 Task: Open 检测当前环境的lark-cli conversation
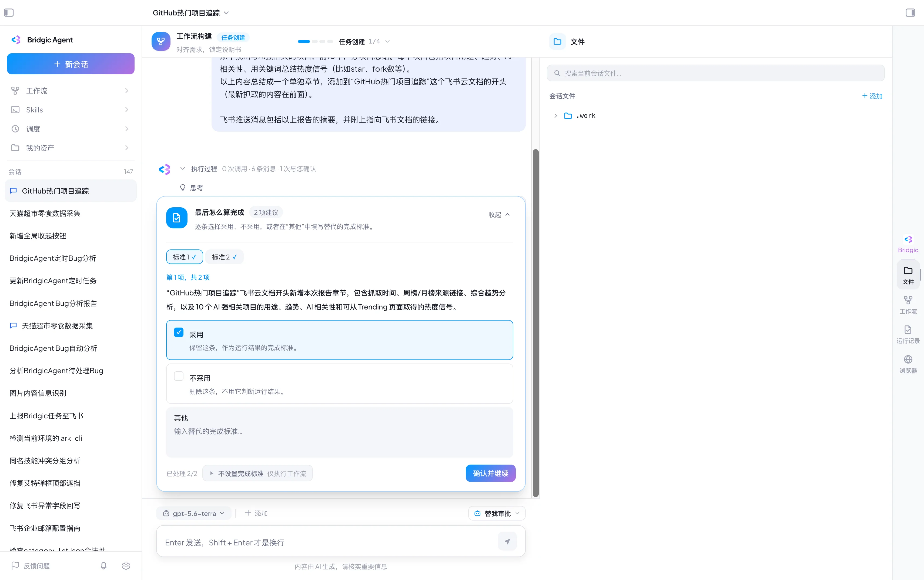(71, 438)
